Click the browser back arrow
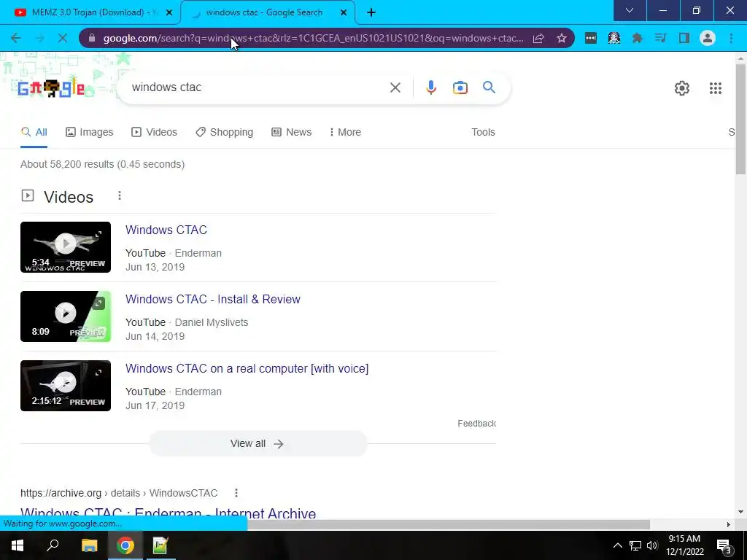 (16, 38)
